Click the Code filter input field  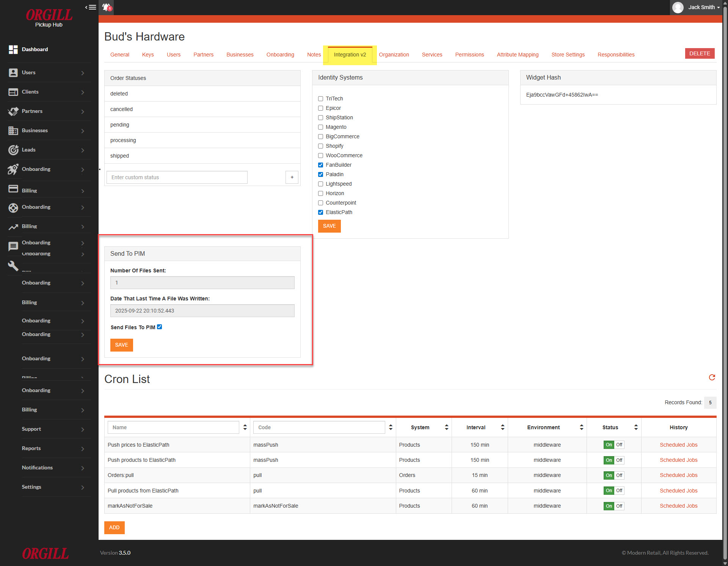pos(319,427)
